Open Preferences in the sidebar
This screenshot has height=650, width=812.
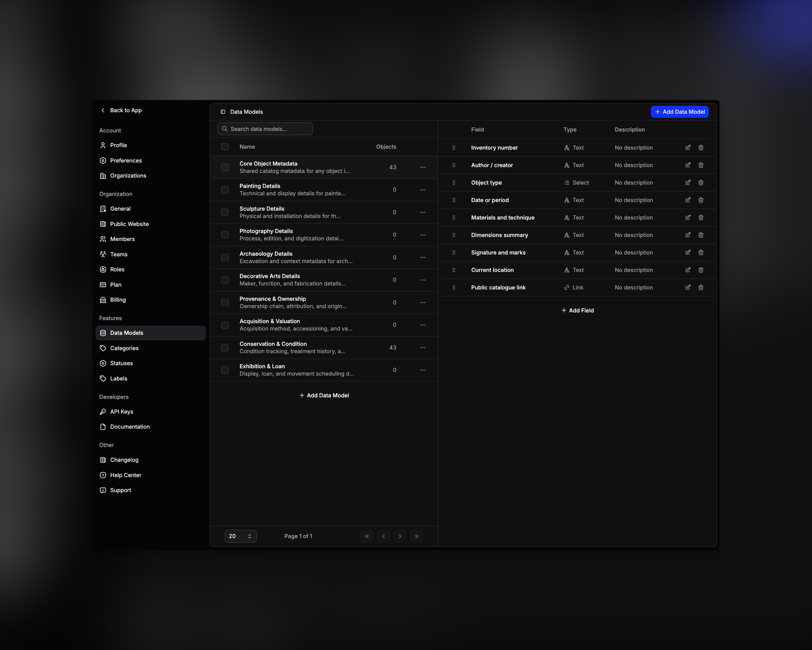(x=151, y=161)
